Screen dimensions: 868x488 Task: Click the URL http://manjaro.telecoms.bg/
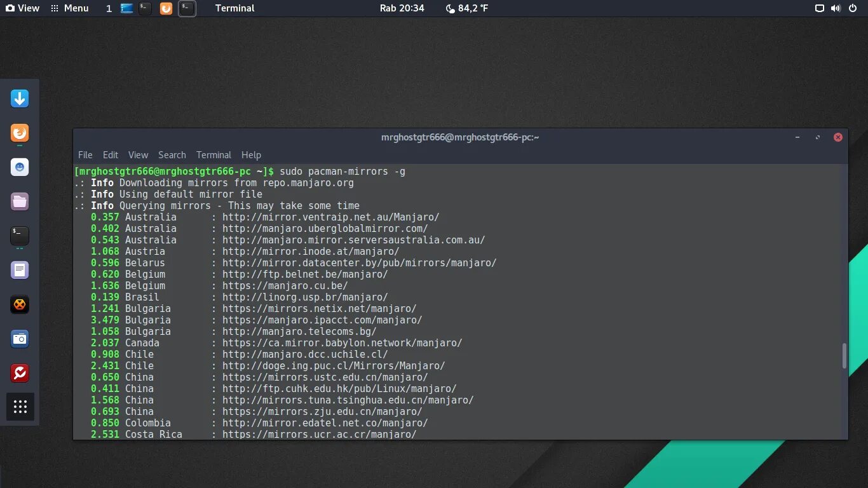[299, 332]
